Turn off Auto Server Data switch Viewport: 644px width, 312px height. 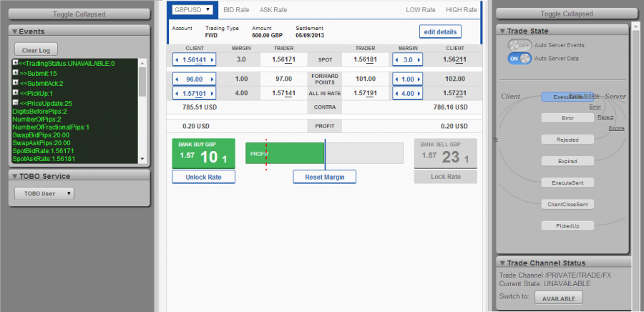tap(519, 58)
